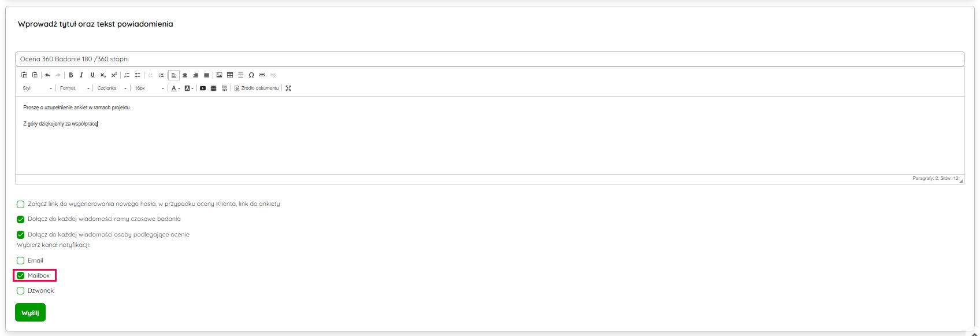Insert a numbered list
Viewport: 980px width, 336px height.
coord(127,75)
